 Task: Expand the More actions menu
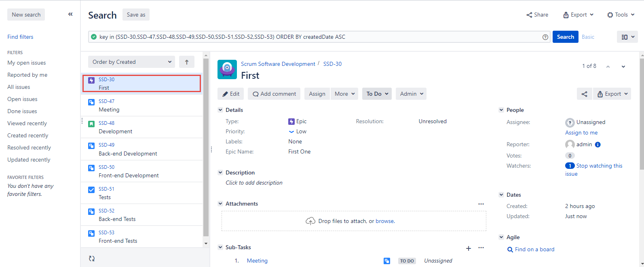[344, 94]
